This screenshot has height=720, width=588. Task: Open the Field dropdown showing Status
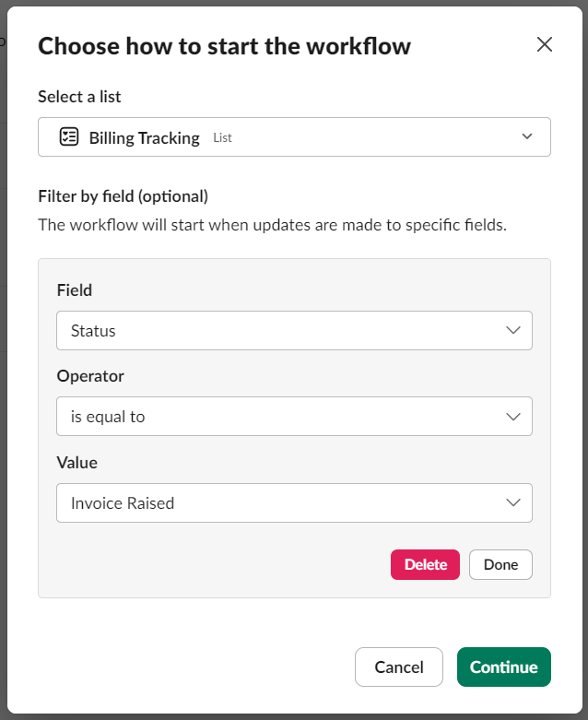(294, 331)
